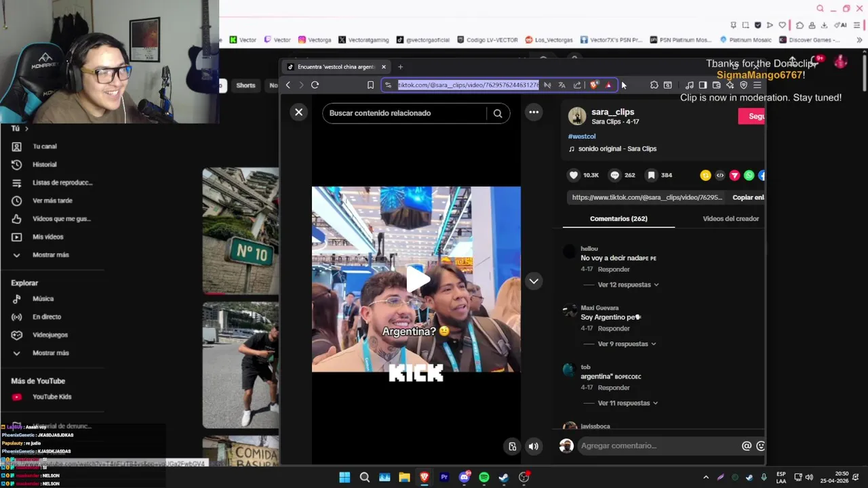Save video with bookmark icon 384
The width and height of the screenshot is (868, 488).
651,175
